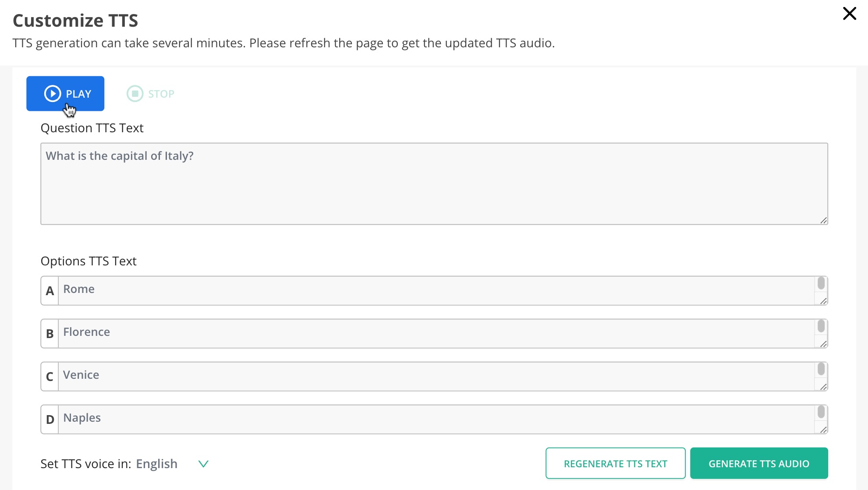Close the Customize TTS dialog
The width and height of the screenshot is (868, 490).
tap(849, 14)
